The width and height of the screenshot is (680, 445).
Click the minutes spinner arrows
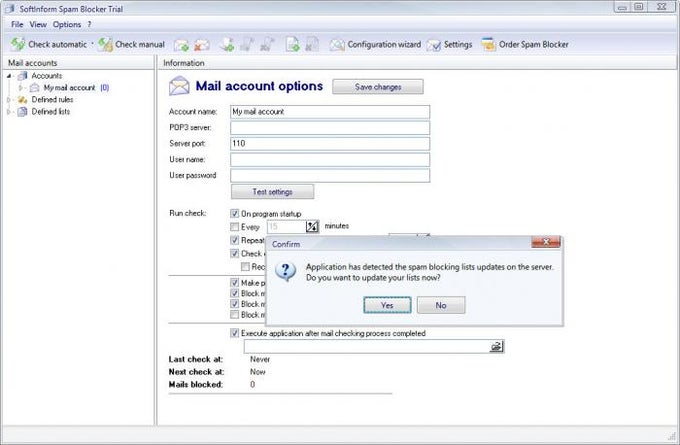[312, 226]
